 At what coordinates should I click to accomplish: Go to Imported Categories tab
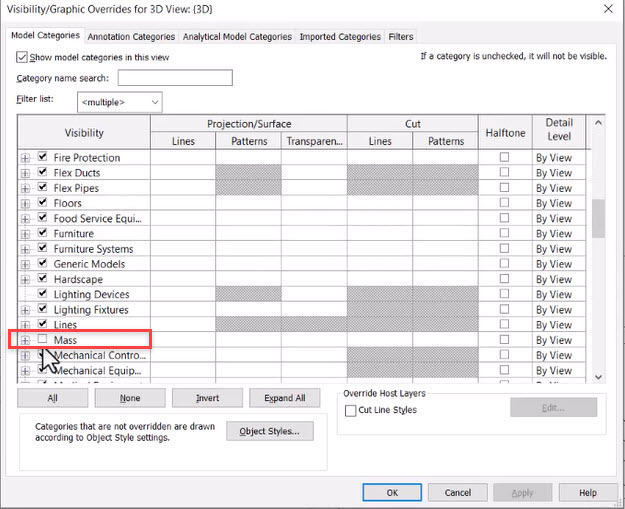click(x=340, y=37)
